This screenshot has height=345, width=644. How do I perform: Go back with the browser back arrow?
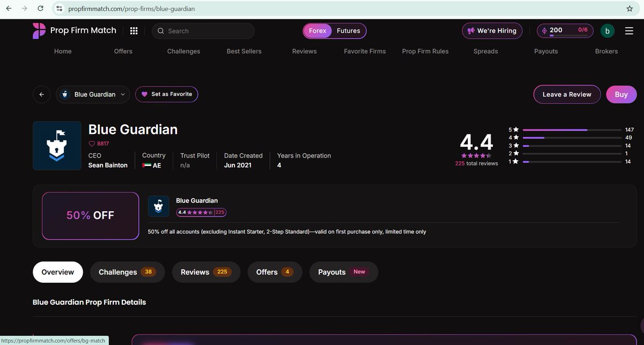point(9,9)
